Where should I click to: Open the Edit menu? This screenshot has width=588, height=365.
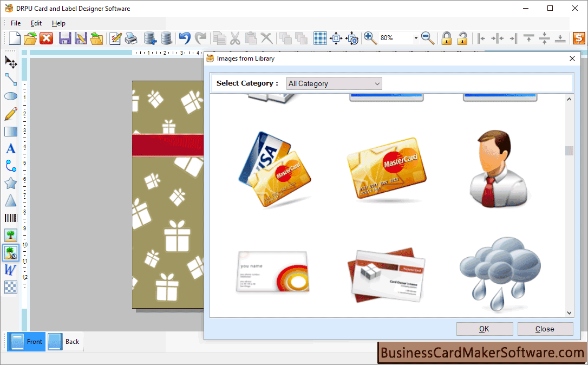(x=36, y=23)
